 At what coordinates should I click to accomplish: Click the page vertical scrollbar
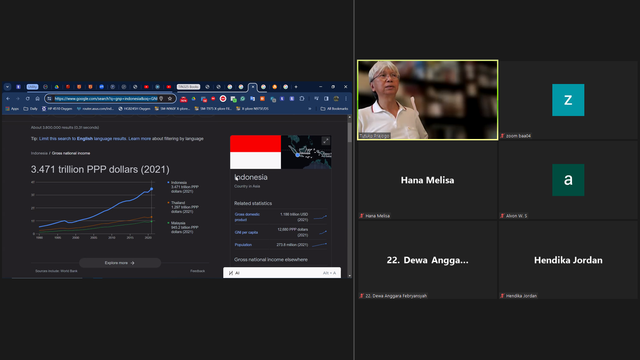tap(349, 196)
